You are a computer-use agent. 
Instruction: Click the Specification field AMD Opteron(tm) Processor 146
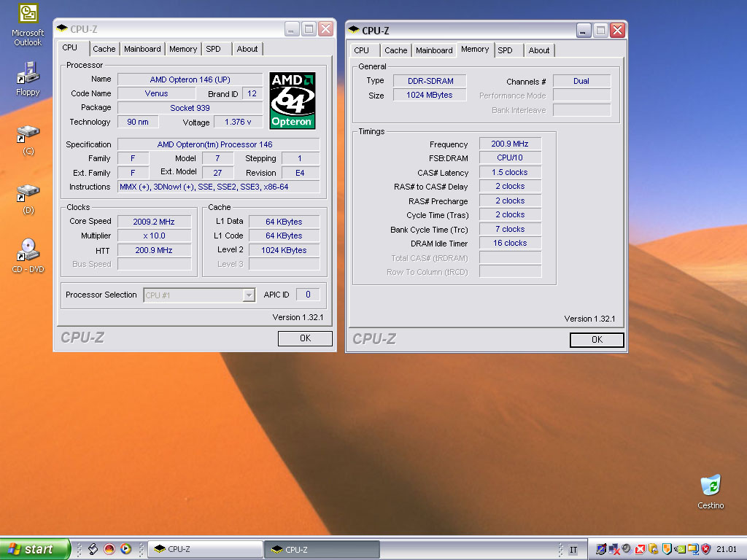tap(219, 144)
